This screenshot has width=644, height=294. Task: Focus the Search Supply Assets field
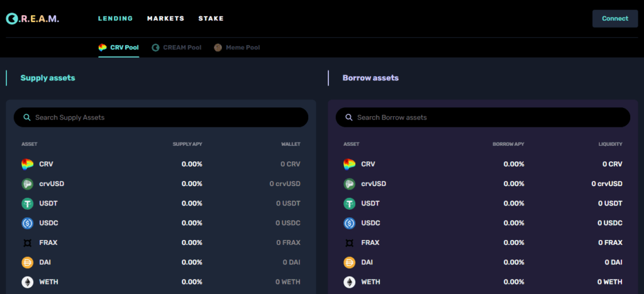point(161,117)
